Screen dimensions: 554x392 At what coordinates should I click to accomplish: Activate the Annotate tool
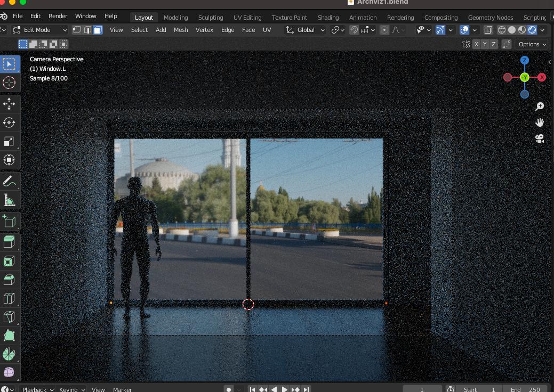pos(9,181)
